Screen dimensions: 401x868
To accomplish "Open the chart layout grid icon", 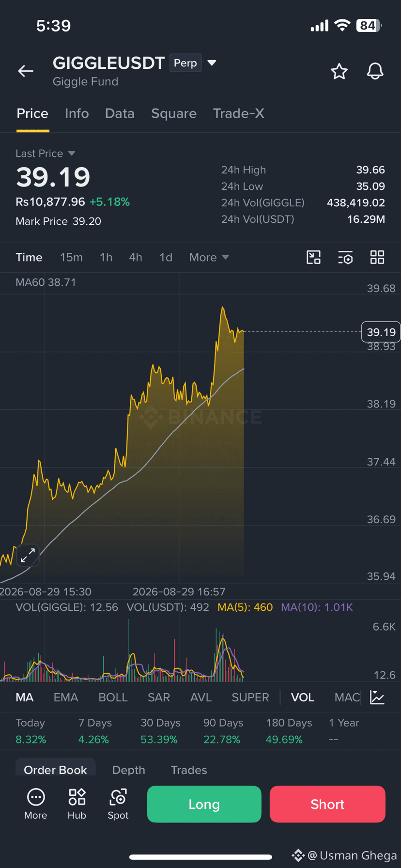I will pos(377,257).
